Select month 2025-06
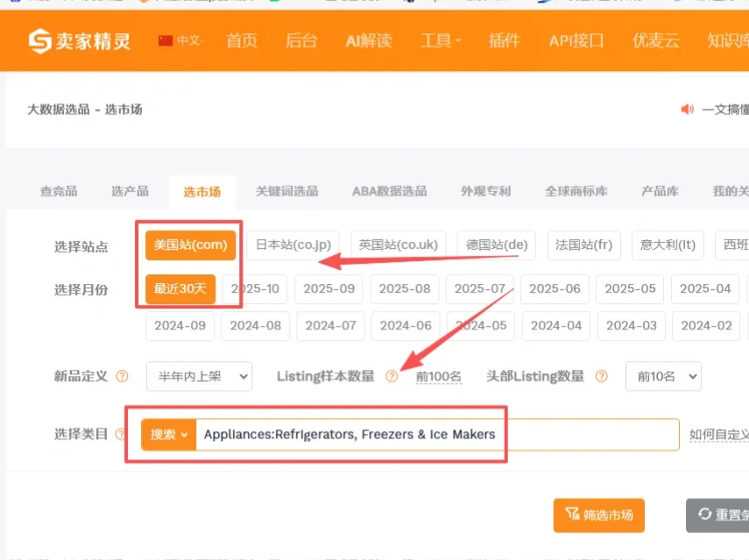The width and height of the screenshot is (749, 560). (x=555, y=288)
